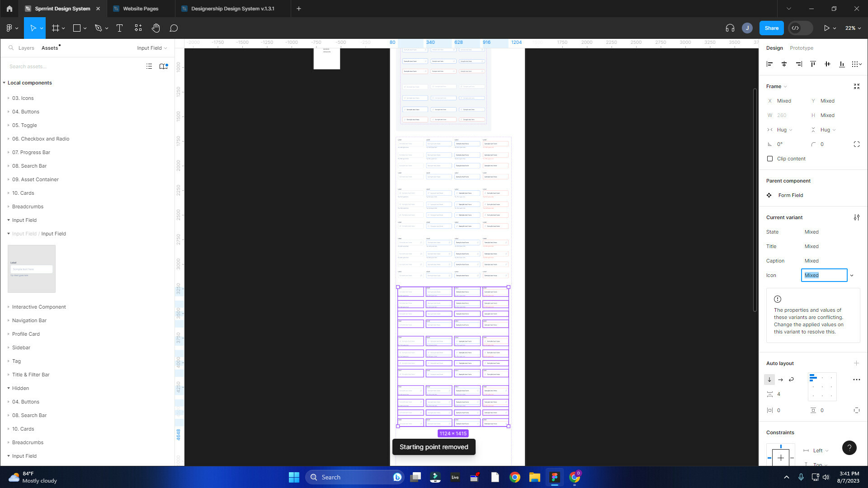Open auto layout advanced settings
This screenshot has width=868, height=488.
point(856,380)
